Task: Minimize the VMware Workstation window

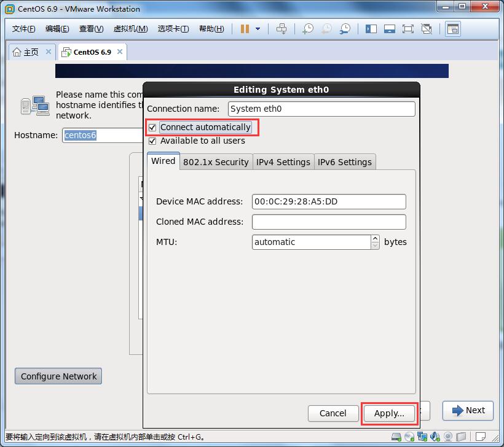Action: pyautogui.click(x=446, y=7)
